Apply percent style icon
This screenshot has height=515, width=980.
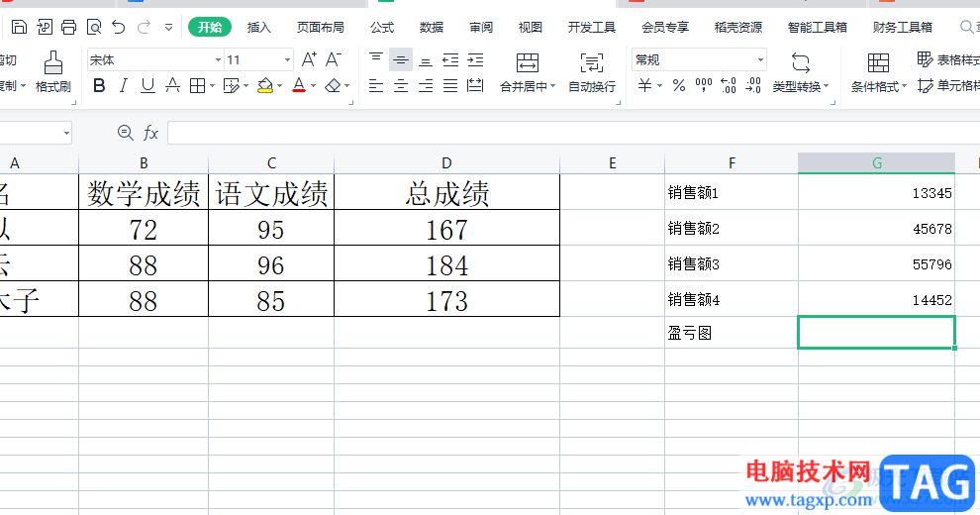pos(679,85)
